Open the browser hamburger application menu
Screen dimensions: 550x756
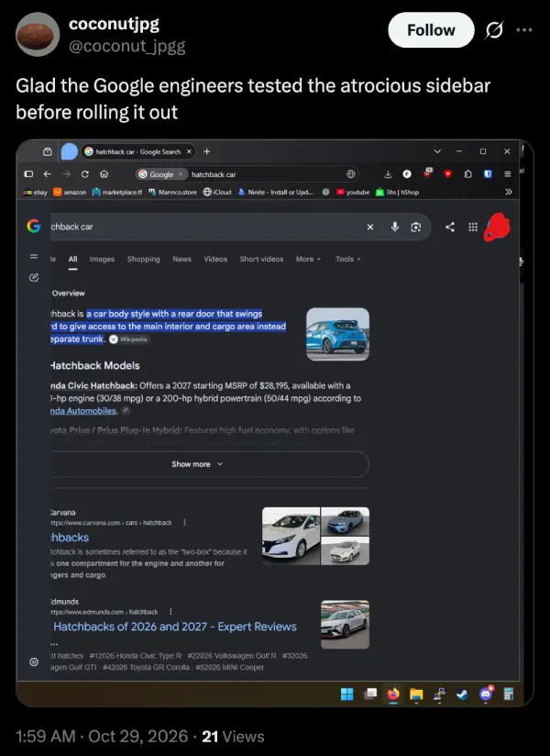pyautogui.click(x=508, y=174)
